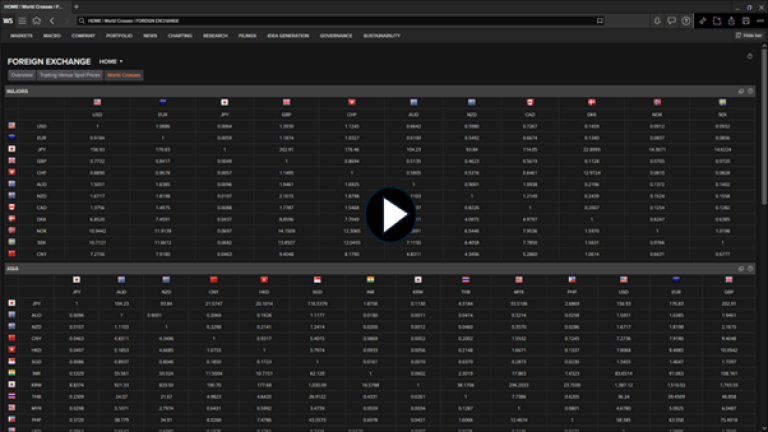Open the CHARTING menu
The image size is (768, 432).
tap(180, 35)
